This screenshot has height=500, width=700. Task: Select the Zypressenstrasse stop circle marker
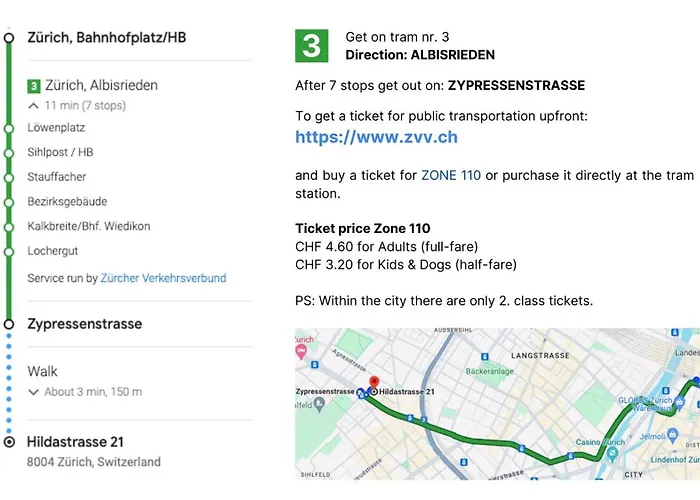pyautogui.click(x=9, y=324)
